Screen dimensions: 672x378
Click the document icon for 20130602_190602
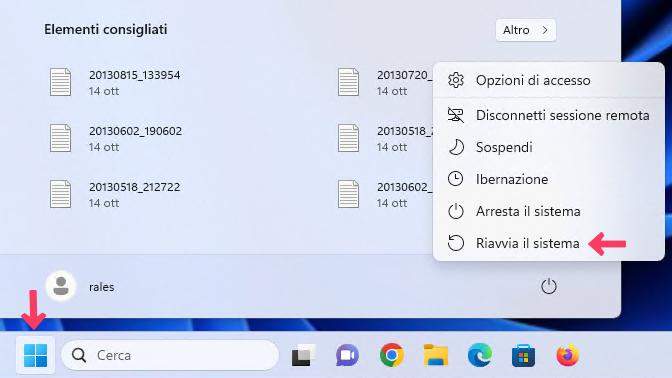(x=60, y=138)
